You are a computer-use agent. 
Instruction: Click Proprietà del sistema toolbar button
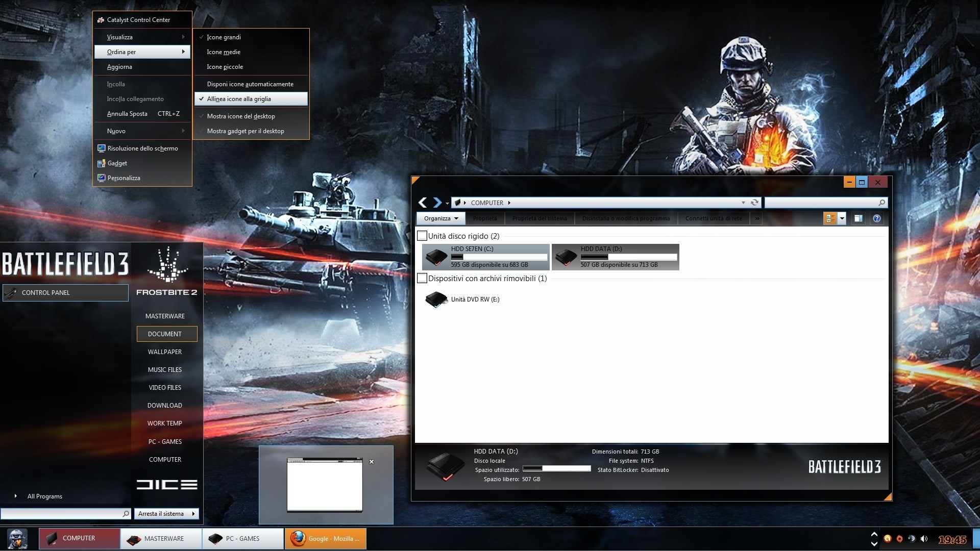click(540, 218)
